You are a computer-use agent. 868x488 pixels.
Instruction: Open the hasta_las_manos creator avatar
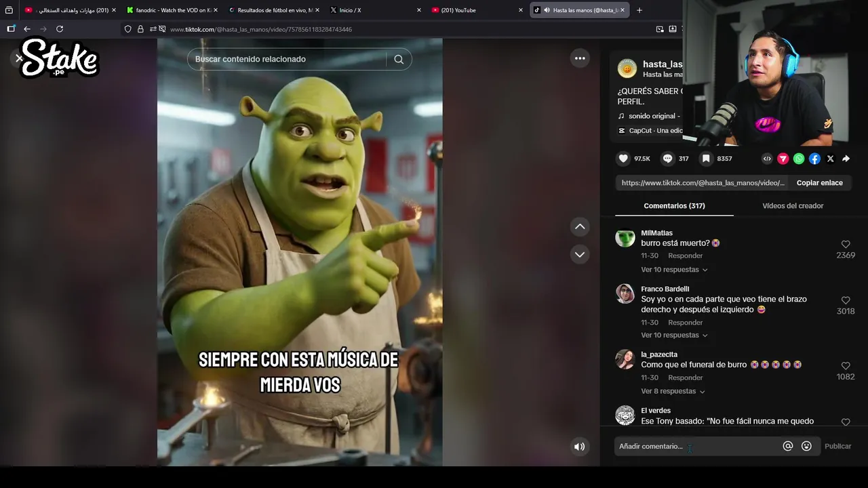click(627, 68)
